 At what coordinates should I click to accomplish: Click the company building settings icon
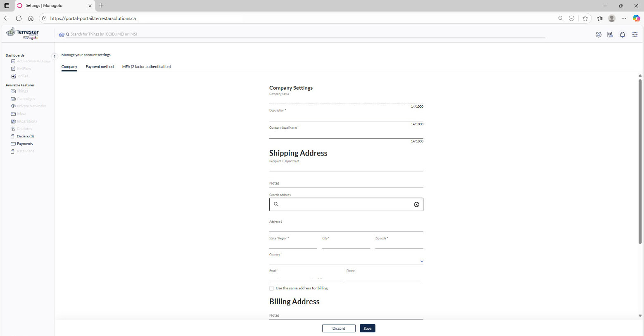pyautogui.click(x=610, y=35)
